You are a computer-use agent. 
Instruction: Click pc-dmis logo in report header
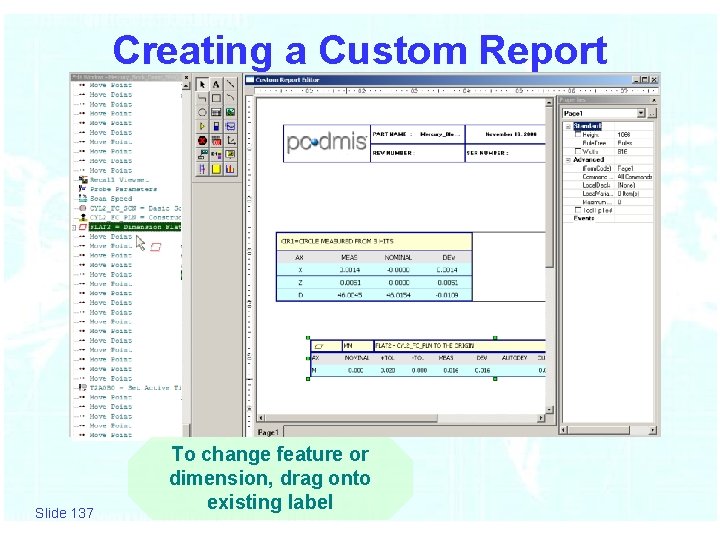click(327, 143)
